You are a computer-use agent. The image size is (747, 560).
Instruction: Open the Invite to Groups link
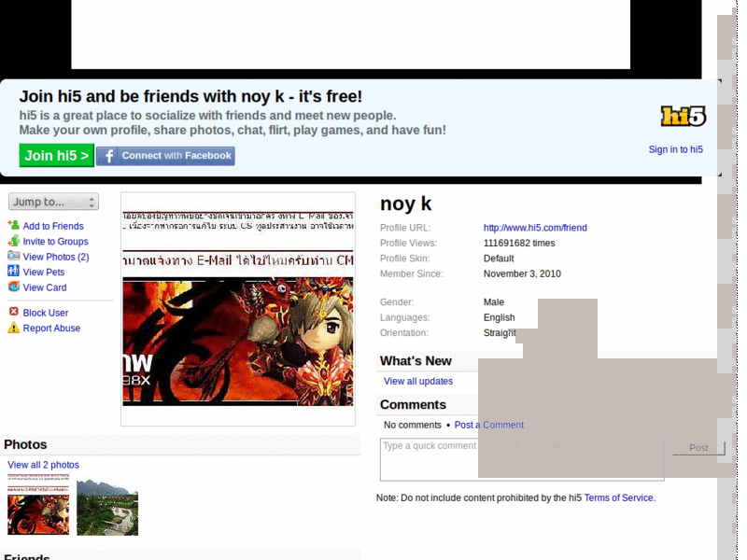point(55,242)
